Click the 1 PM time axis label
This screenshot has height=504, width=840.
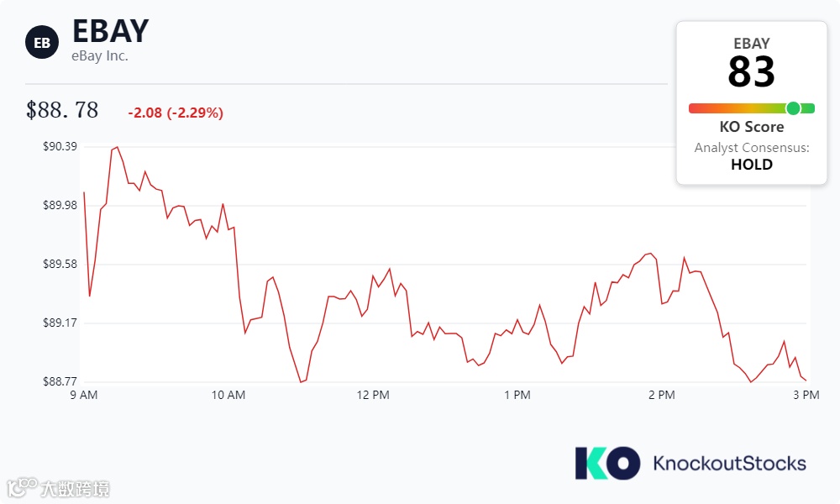pos(517,395)
